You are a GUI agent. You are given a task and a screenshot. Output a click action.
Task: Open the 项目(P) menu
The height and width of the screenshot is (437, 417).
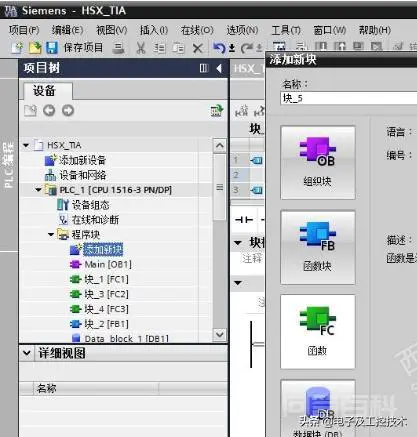pyautogui.click(x=24, y=30)
